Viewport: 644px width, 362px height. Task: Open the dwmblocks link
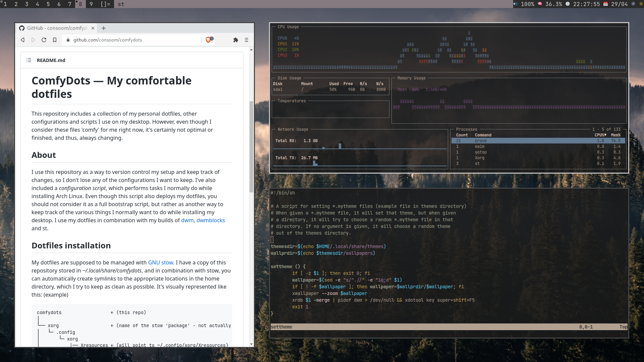(211, 220)
